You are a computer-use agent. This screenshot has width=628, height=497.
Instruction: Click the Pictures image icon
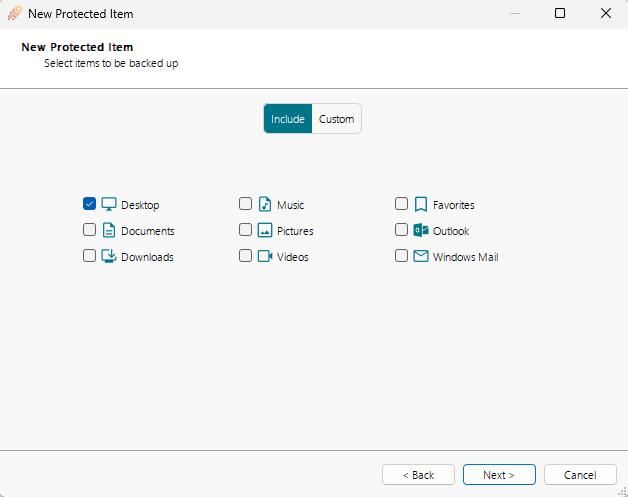click(x=265, y=230)
